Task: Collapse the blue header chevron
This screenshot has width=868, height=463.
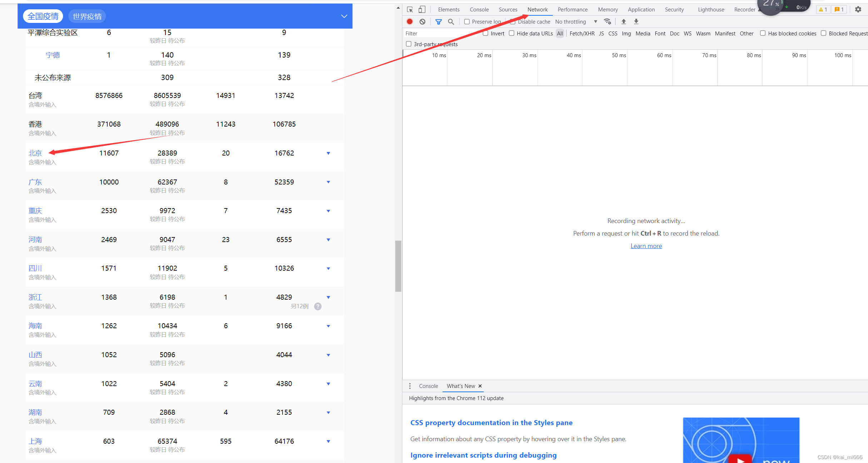Action: tap(344, 16)
